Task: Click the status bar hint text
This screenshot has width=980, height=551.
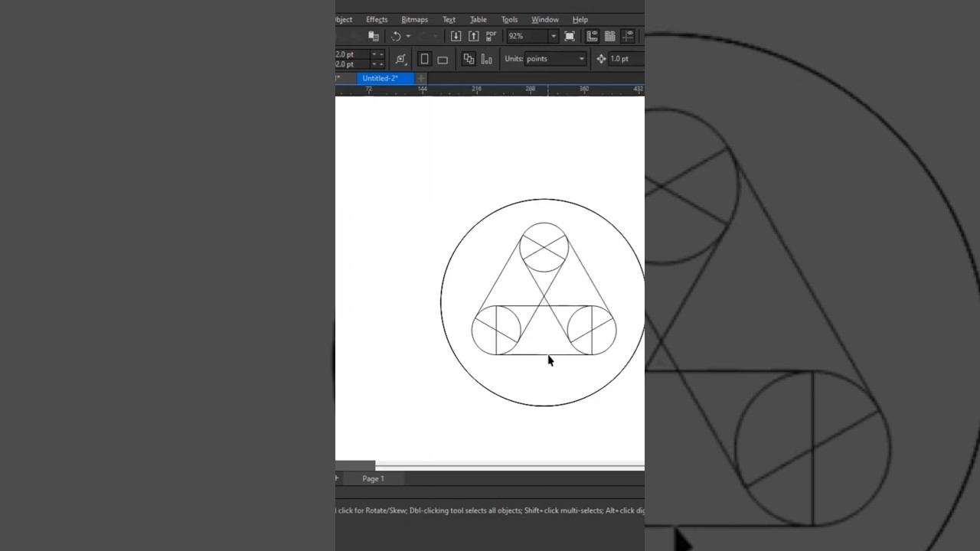Action: [x=490, y=510]
